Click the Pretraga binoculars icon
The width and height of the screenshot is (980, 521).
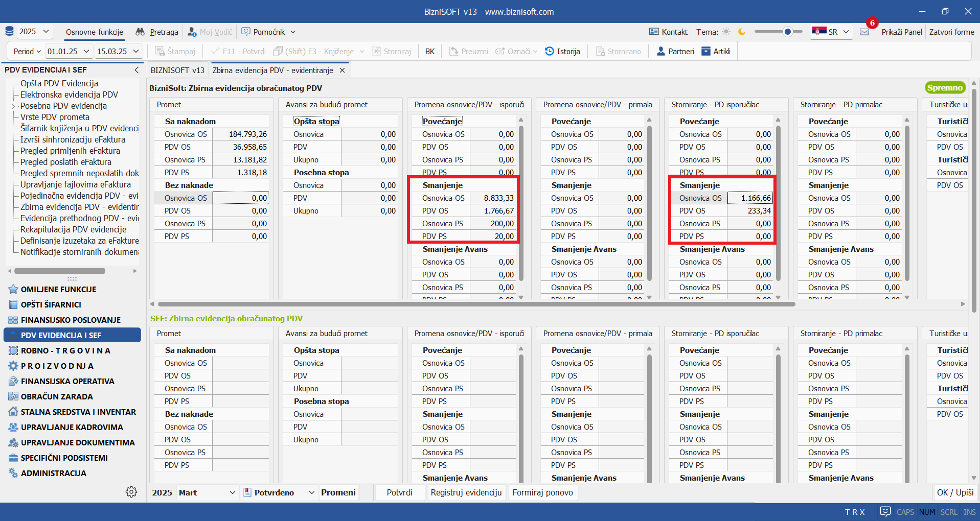(140, 32)
